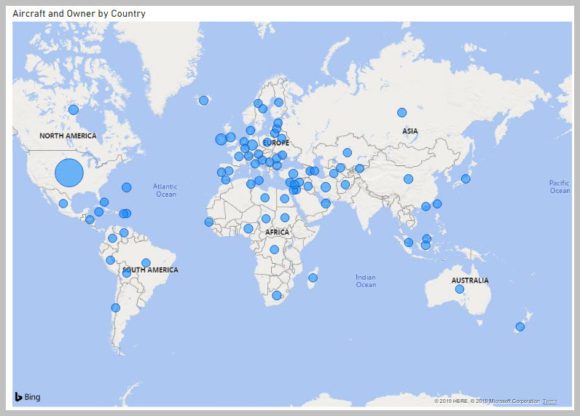Click the bubble over Mexico
580x416 pixels.
click(x=63, y=203)
